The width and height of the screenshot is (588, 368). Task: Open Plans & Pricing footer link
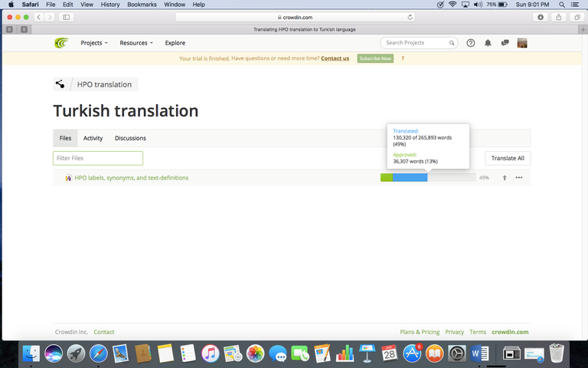(420, 332)
